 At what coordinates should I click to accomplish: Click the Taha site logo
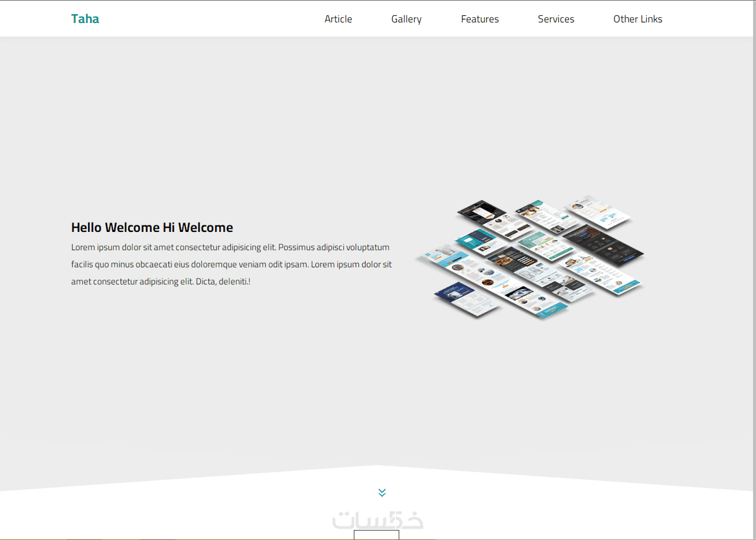point(85,19)
